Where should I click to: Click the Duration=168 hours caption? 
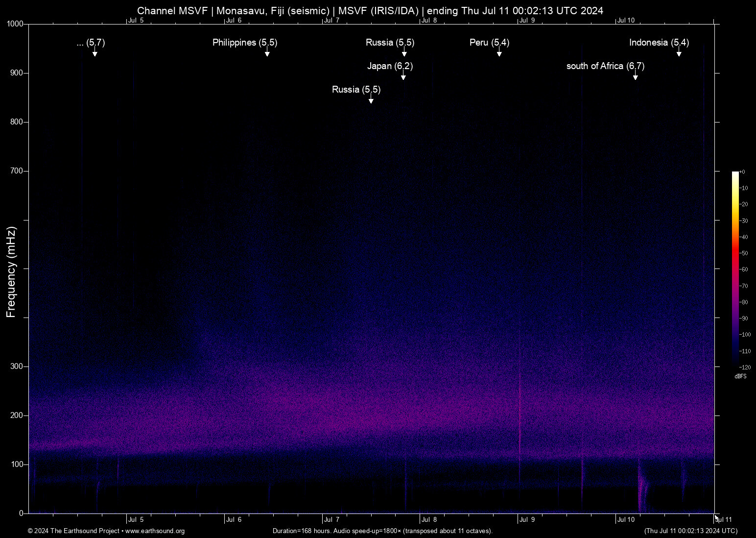pos(382,531)
